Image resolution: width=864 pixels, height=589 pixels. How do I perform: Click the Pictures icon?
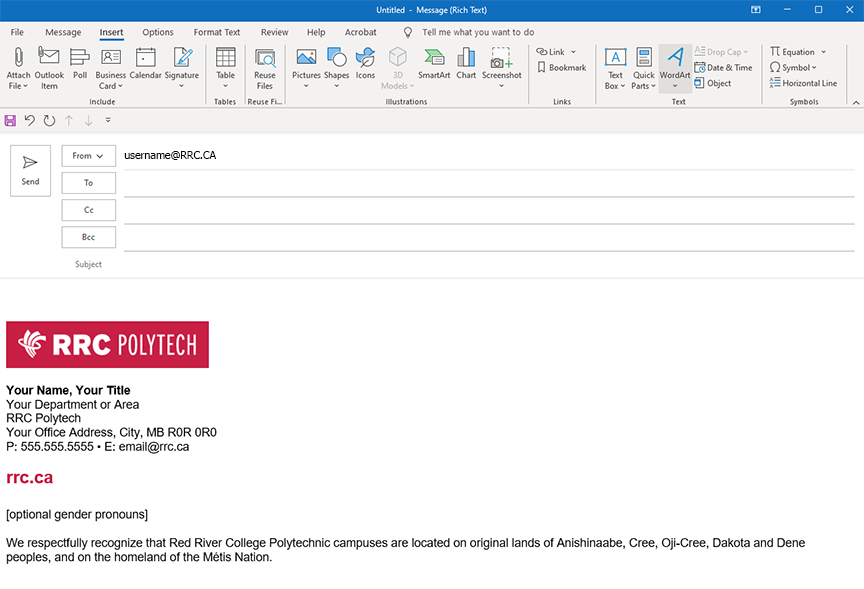pos(306,59)
